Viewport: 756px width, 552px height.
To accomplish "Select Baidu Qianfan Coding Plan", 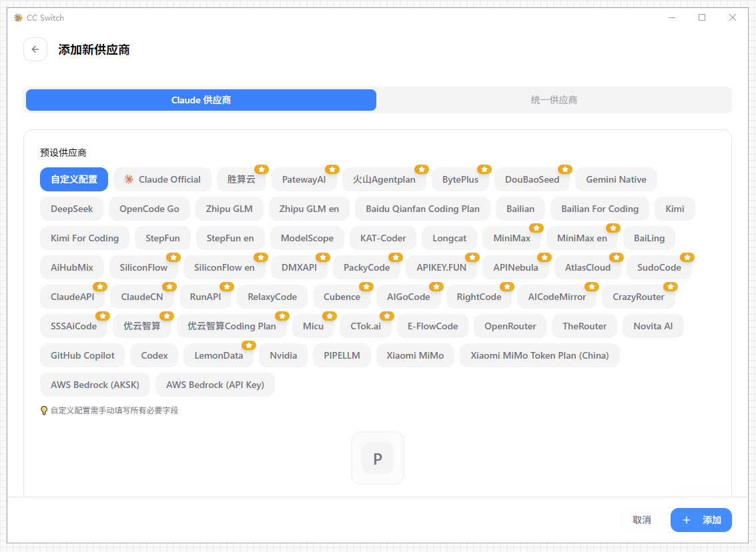I will (x=422, y=209).
